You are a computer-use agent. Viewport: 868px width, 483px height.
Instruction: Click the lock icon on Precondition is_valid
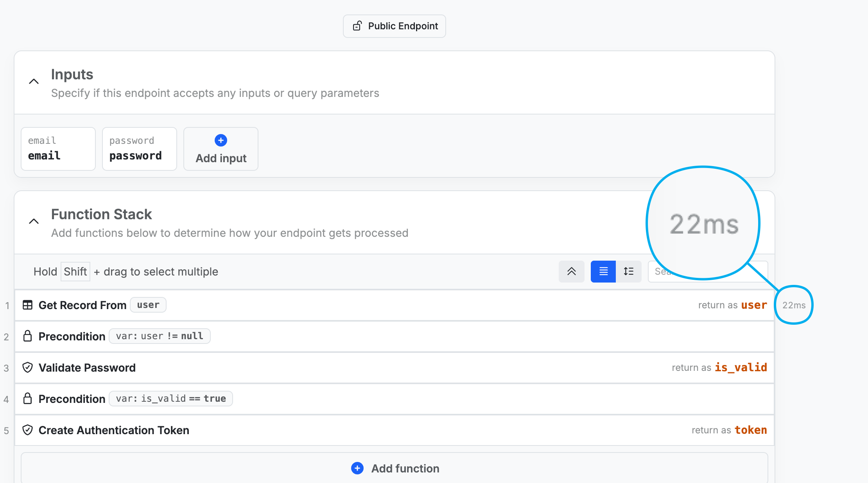coord(27,398)
